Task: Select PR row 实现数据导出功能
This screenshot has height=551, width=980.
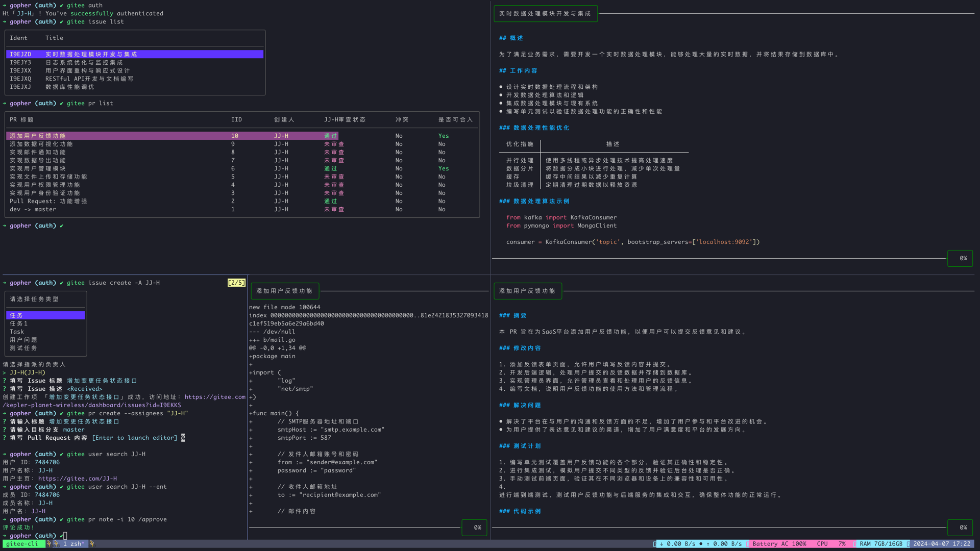Action: coord(242,160)
